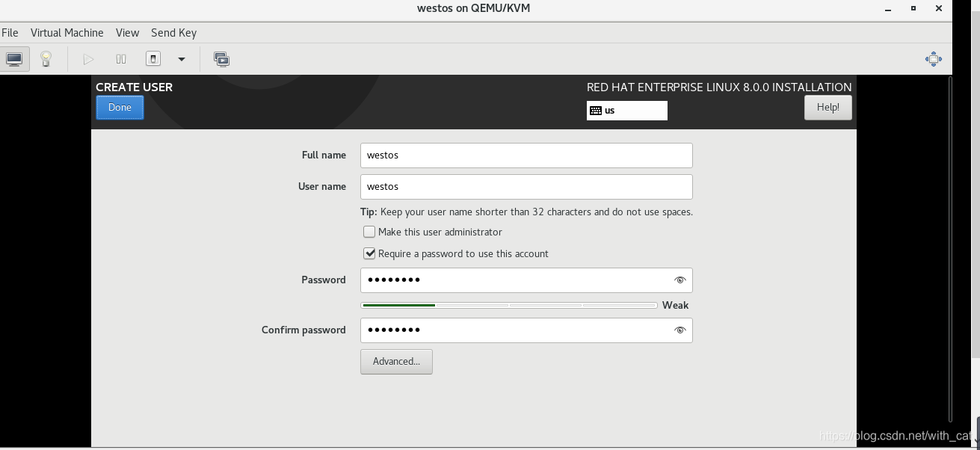The image size is (980, 450).
Task: Click the Done button
Action: point(120,108)
